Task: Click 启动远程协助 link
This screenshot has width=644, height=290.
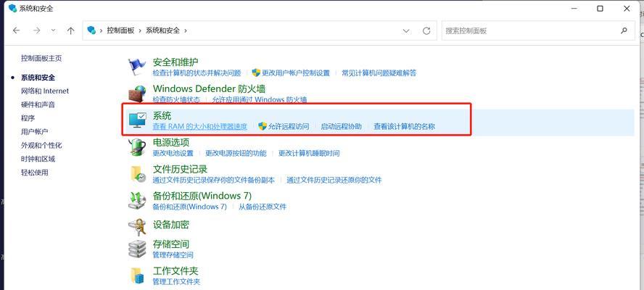Action: (x=341, y=127)
